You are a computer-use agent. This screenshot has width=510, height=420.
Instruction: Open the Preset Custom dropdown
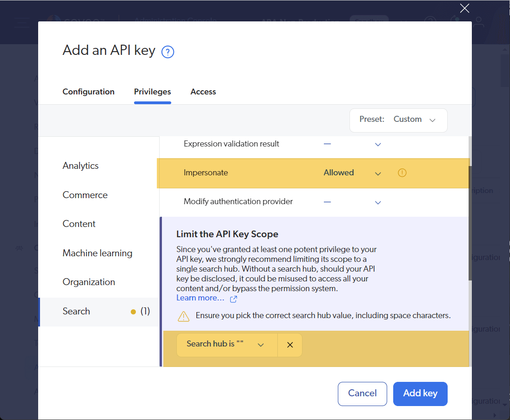click(398, 120)
